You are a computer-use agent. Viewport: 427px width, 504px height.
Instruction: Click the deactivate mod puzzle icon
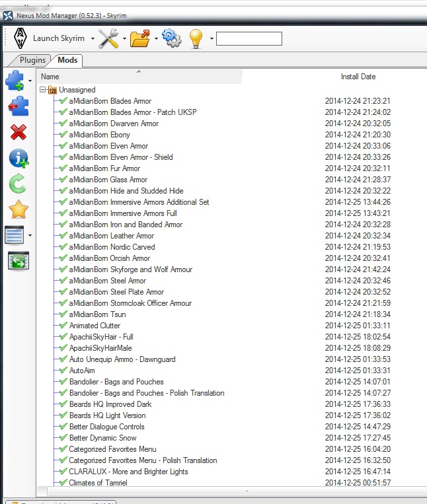(19, 106)
